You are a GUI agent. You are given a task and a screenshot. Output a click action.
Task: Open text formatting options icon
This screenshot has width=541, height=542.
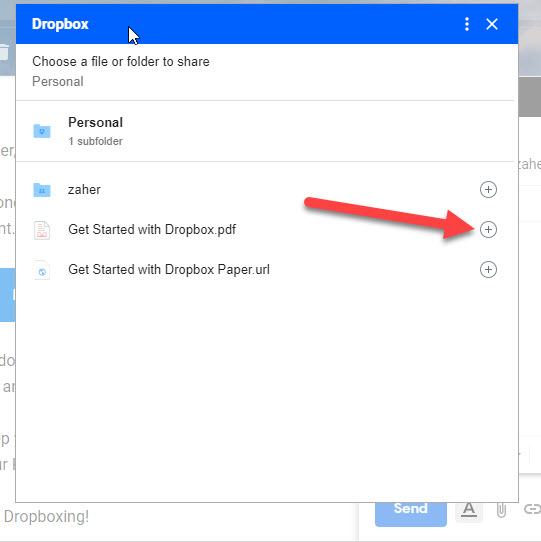point(469,510)
